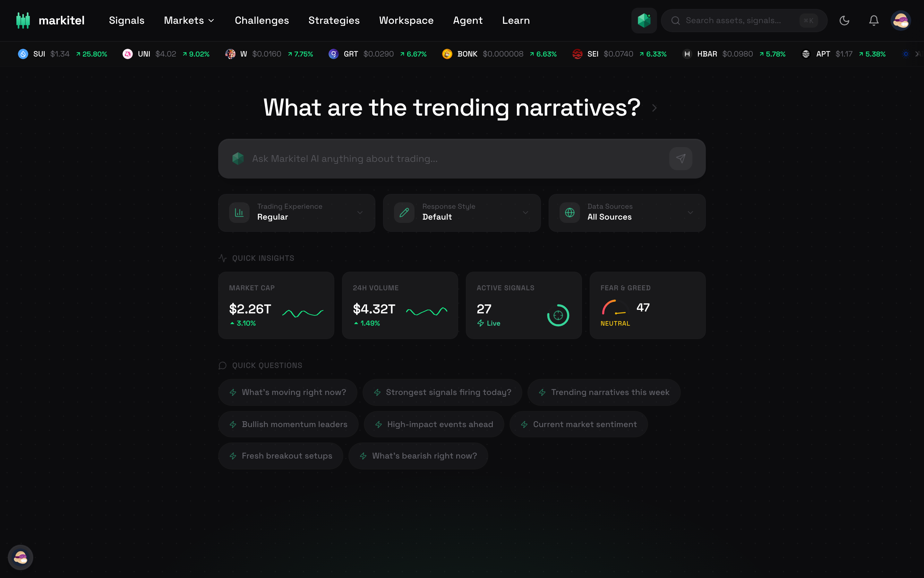
Task: Click the Fear & Greed gauge icon
Action: 615,308
